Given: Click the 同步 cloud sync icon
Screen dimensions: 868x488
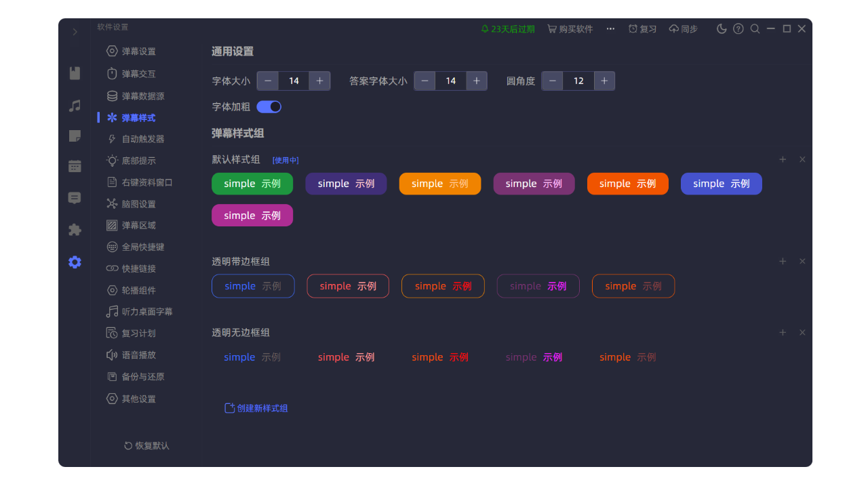Looking at the screenshot, I should (683, 28).
